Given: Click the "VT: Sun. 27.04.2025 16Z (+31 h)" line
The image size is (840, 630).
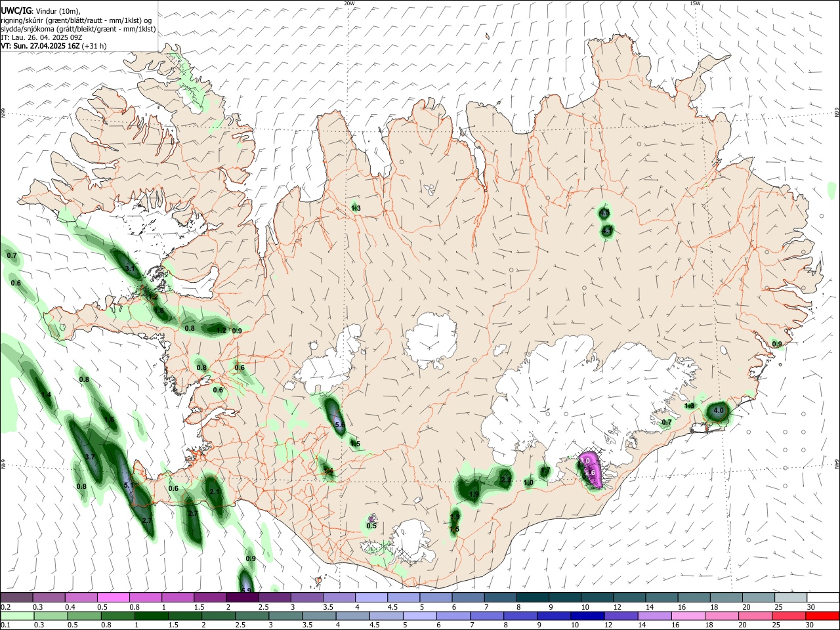Looking at the screenshot, I should [x=54, y=46].
